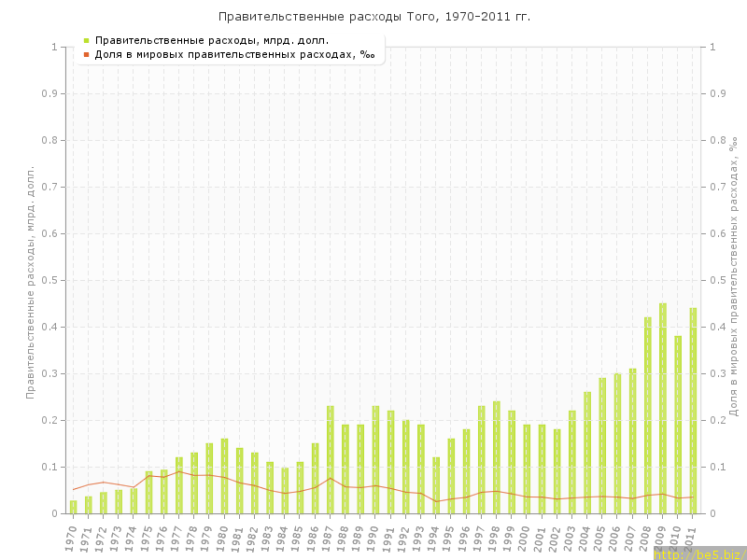
Task: Click the left vertical axis title
Action: coord(30,282)
